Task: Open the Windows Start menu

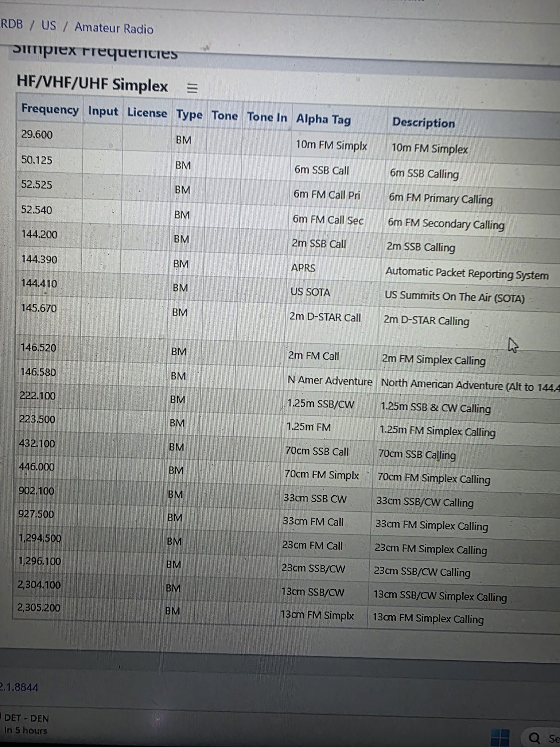Action: pos(499,737)
